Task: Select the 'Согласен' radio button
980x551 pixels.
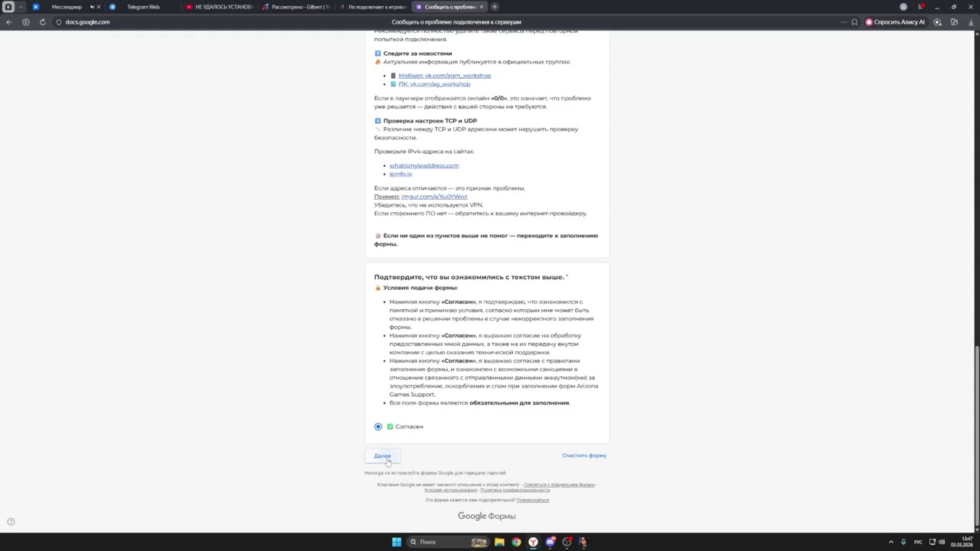Action: pos(378,426)
